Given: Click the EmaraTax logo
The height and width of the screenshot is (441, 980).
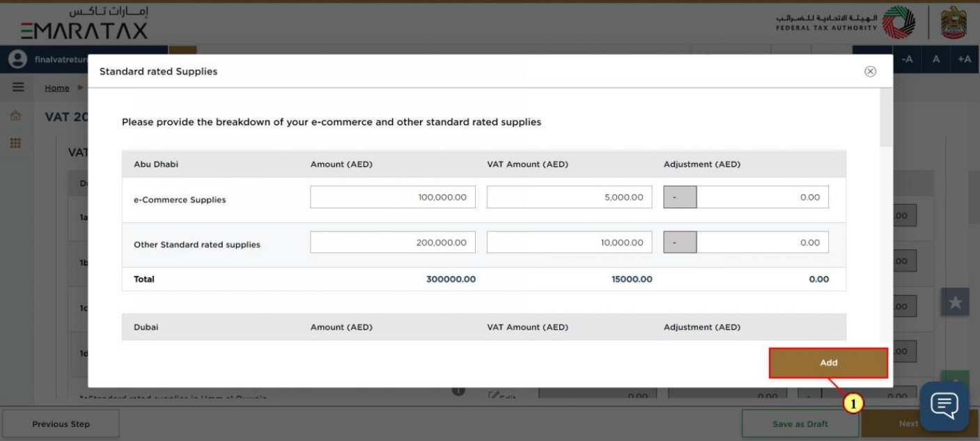Looking at the screenshot, I should [x=84, y=23].
